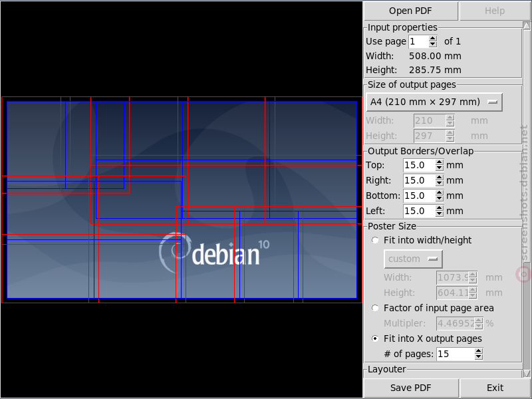Click the output page Height field showing 297
Screen dimensions: 532x399
(x=430, y=136)
